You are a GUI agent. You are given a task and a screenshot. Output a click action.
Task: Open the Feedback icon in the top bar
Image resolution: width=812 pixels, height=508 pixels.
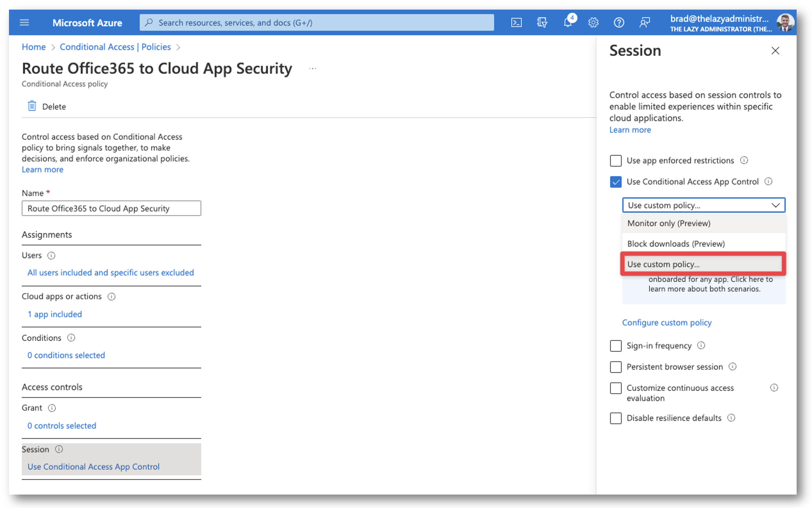pyautogui.click(x=644, y=22)
